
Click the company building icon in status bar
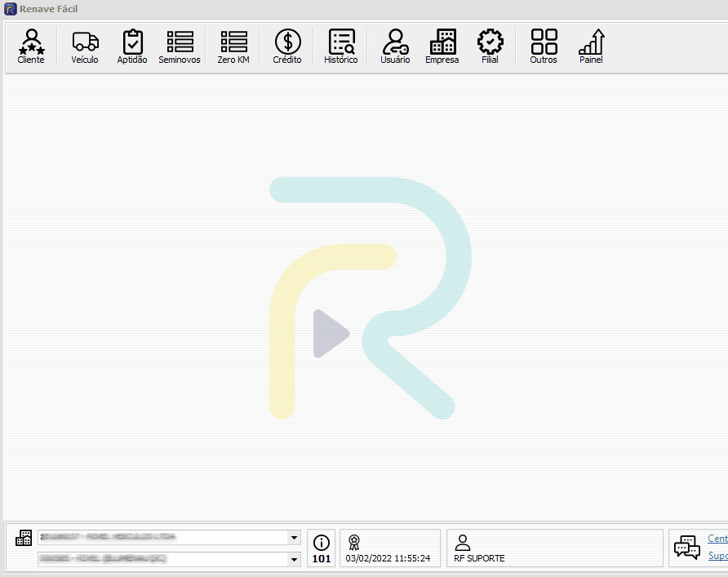[24, 538]
